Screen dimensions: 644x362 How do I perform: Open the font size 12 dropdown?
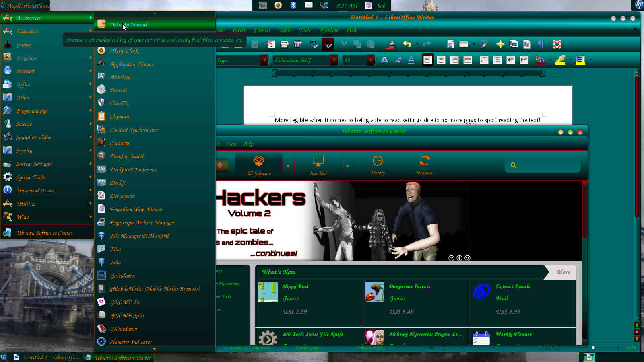pos(371,60)
